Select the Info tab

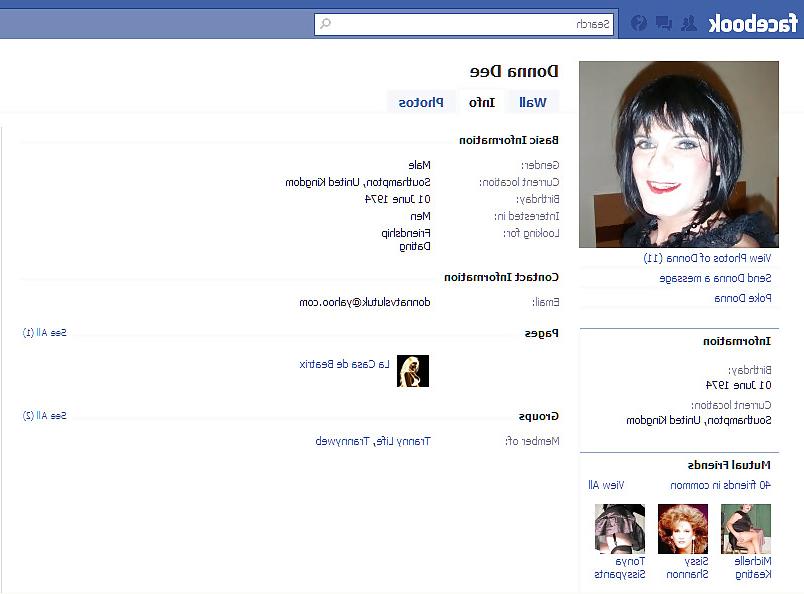tap(482, 102)
